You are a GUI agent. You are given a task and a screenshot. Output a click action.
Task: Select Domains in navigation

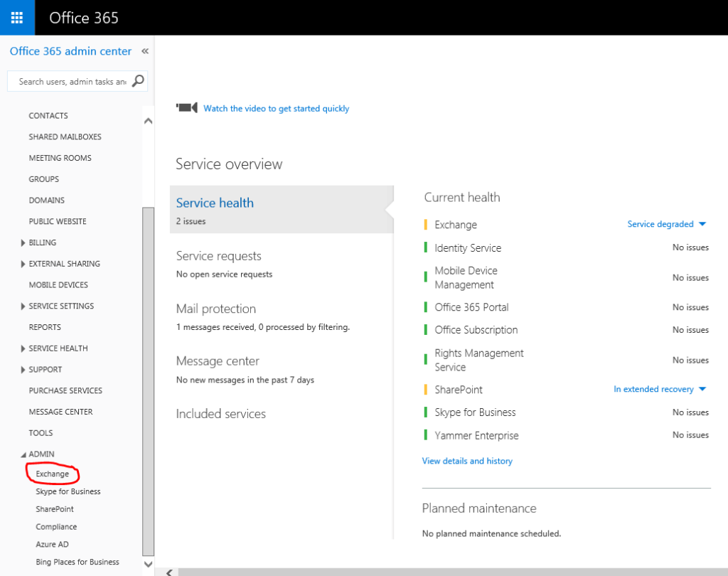coord(46,201)
